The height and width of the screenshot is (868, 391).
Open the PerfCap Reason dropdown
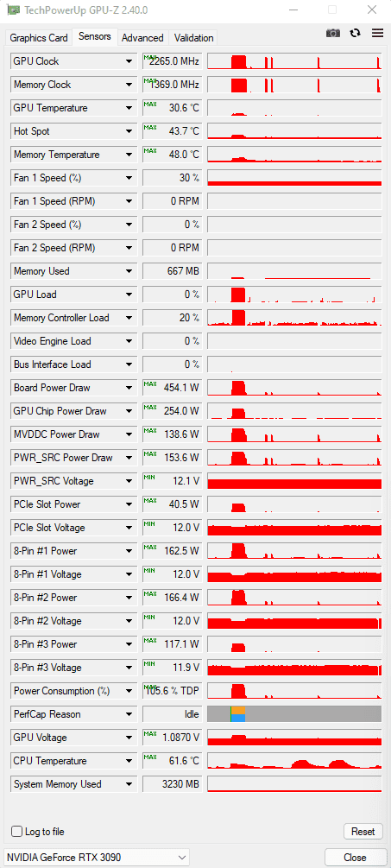(129, 714)
